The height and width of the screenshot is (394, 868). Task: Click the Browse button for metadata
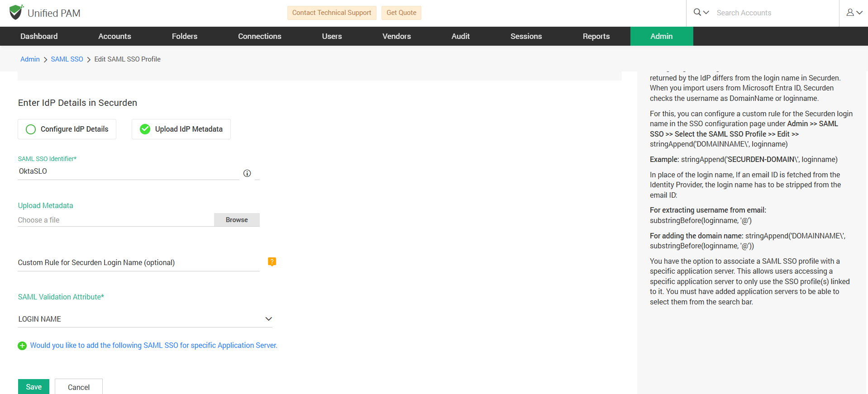pos(237,220)
